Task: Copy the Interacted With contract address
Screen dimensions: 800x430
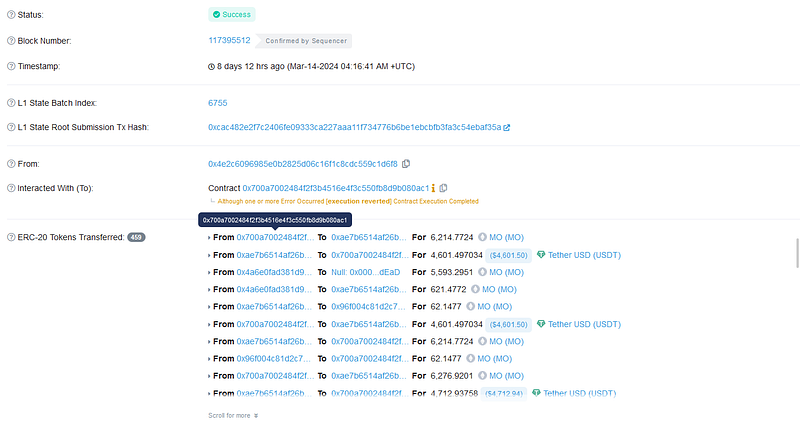Action: coord(443,188)
